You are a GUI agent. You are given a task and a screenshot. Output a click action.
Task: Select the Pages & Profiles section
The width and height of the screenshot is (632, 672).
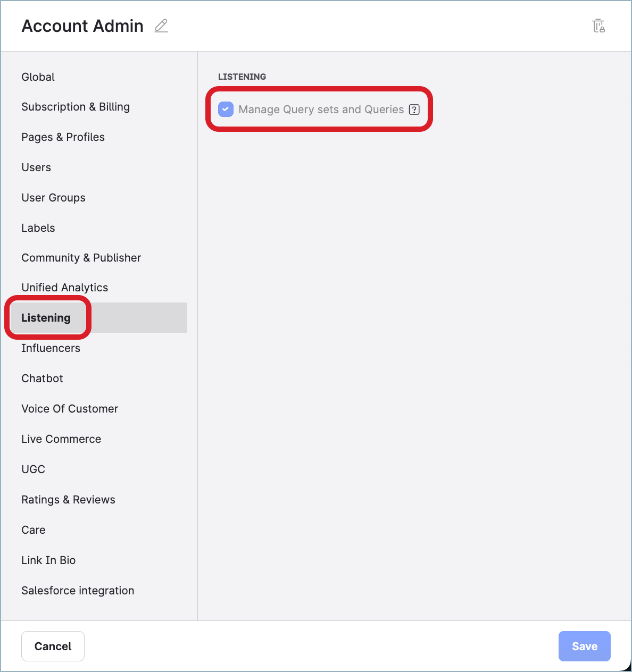(x=63, y=137)
